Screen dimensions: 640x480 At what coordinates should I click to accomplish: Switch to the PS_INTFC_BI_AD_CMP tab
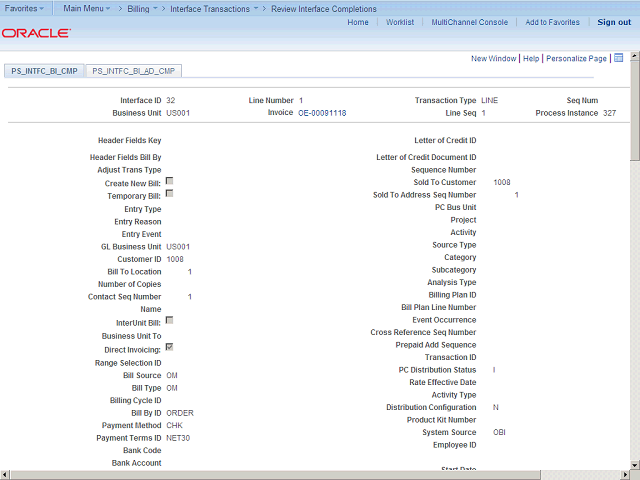coord(133,71)
